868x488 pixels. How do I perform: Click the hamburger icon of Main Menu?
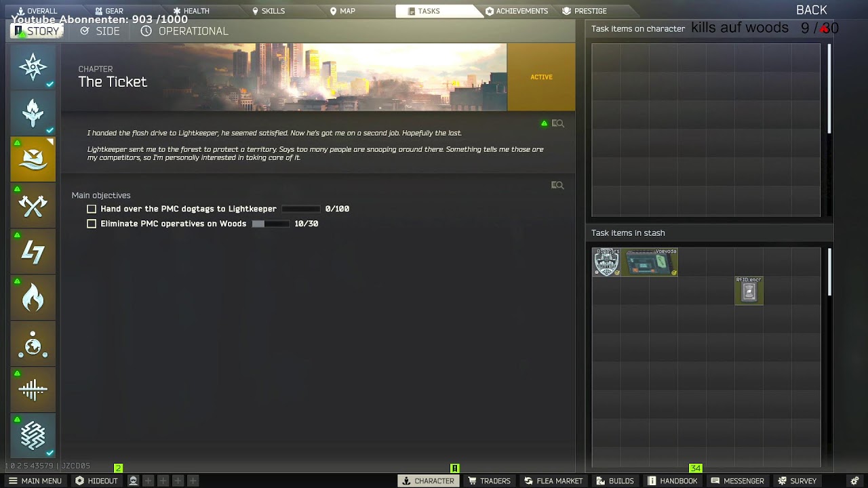(x=13, y=481)
